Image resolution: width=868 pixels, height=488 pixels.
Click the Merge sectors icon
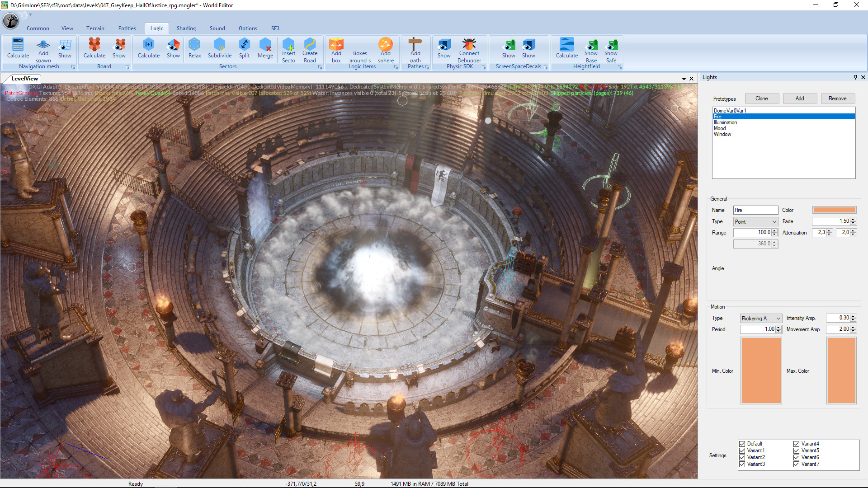click(x=265, y=48)
